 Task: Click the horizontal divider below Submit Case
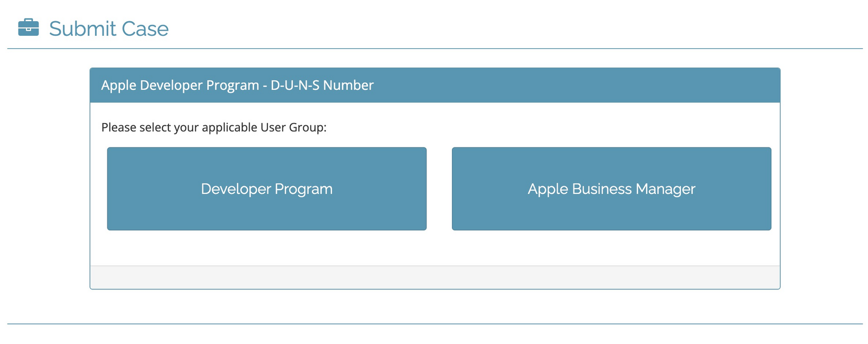[435, 49]
